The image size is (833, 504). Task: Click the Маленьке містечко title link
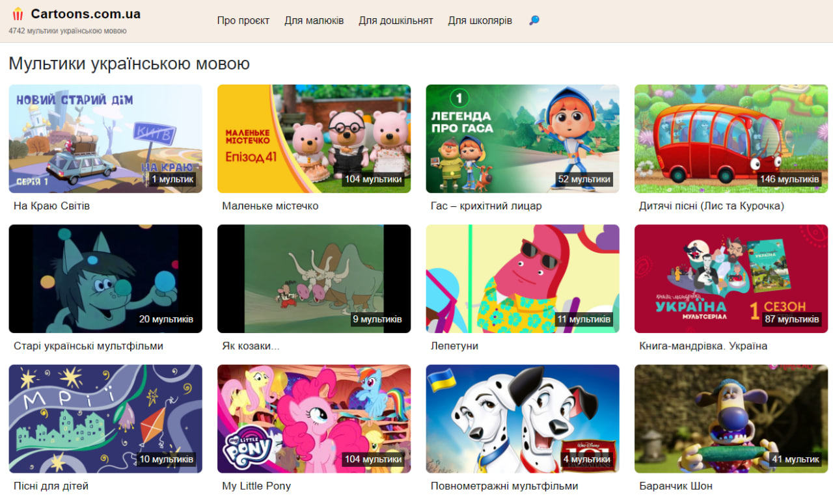click(270, 206)
